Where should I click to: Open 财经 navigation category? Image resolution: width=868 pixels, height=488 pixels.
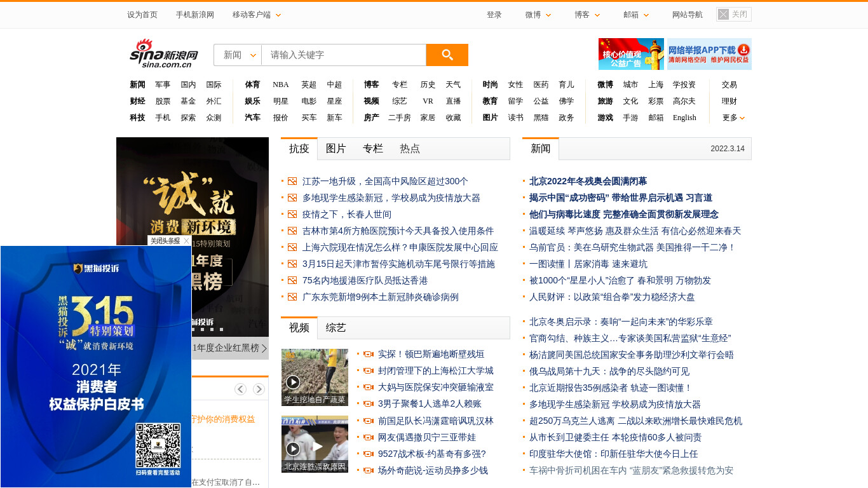(x=137, y=101)
